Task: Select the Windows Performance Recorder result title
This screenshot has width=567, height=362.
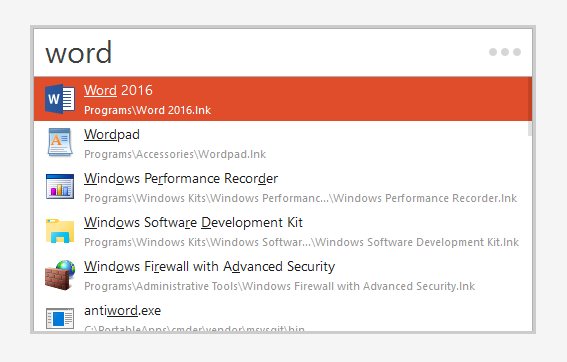Action: 181,179
